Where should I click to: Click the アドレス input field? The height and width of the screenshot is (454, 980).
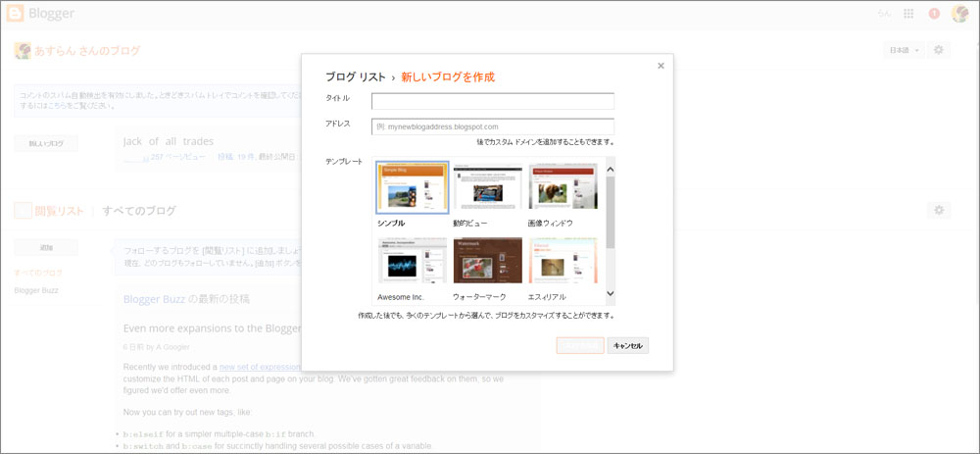(493, 126)
